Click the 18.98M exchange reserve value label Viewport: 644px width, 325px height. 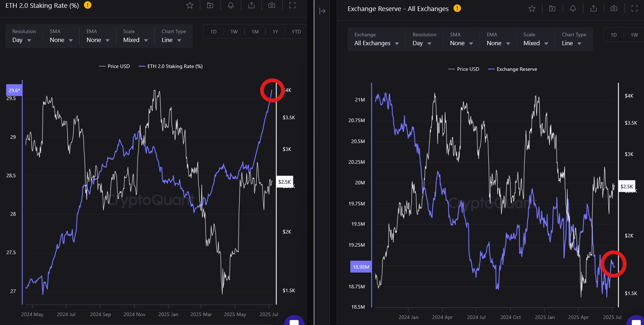(361, 267)
